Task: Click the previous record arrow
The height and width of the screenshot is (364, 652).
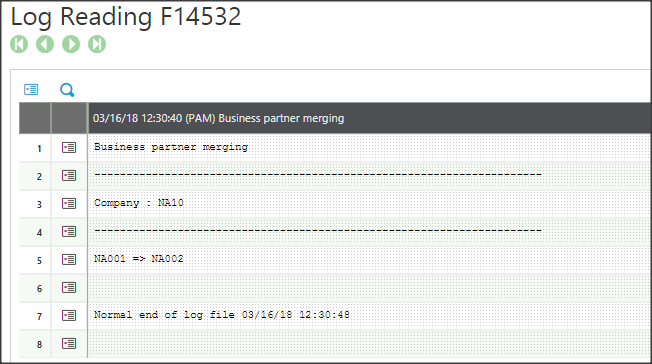Action: (x=45, y=44)
